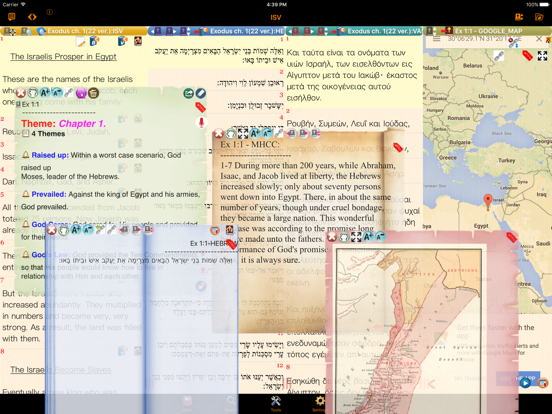The image size is (552, 414).
Task: Click the Raised up theme heading
Action: (x=50, y=155)
